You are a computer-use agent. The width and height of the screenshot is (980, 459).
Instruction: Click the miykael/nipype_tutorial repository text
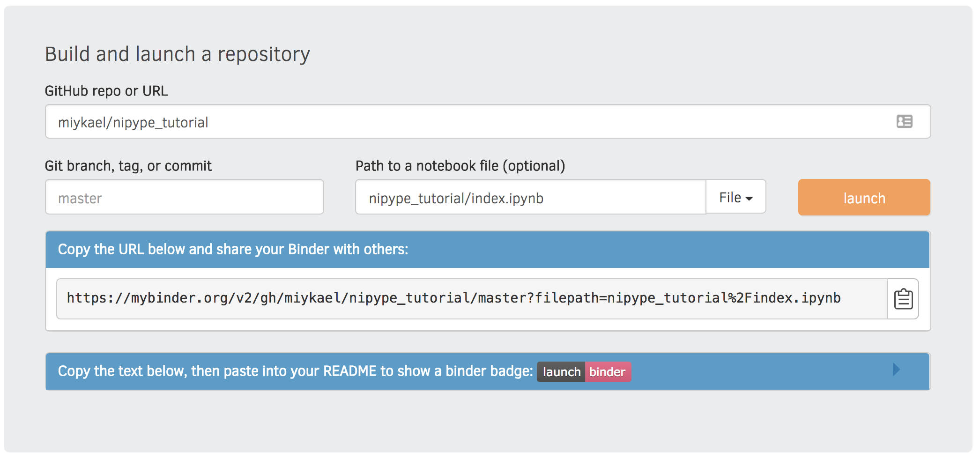pyautogui.click(x=133, y=122)
